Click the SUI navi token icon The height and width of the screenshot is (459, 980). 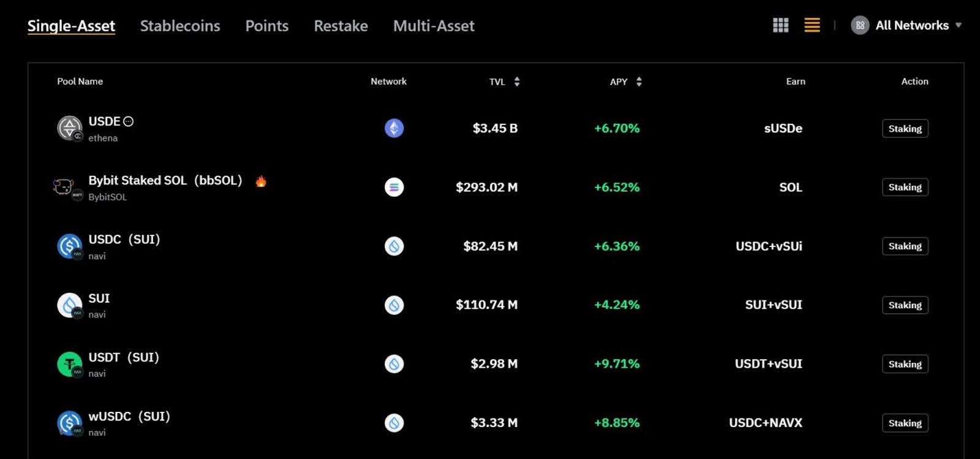(70, 305)
